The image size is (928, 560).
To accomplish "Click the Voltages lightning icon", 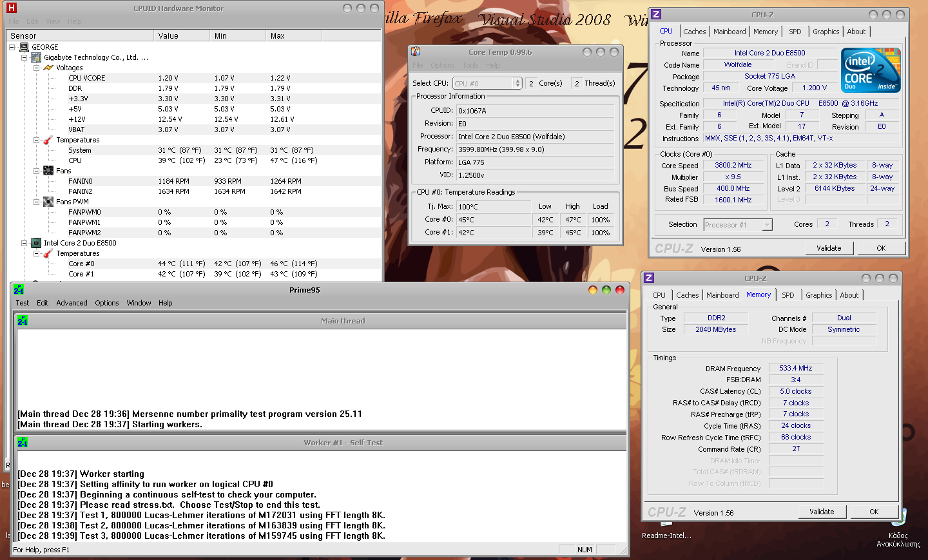I will pos(48,68).
